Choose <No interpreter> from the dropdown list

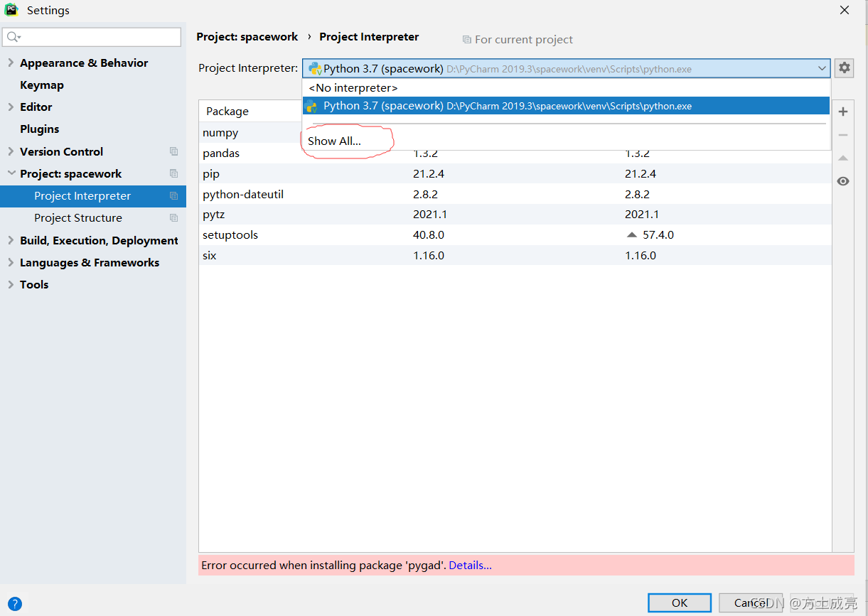point(353,88)
